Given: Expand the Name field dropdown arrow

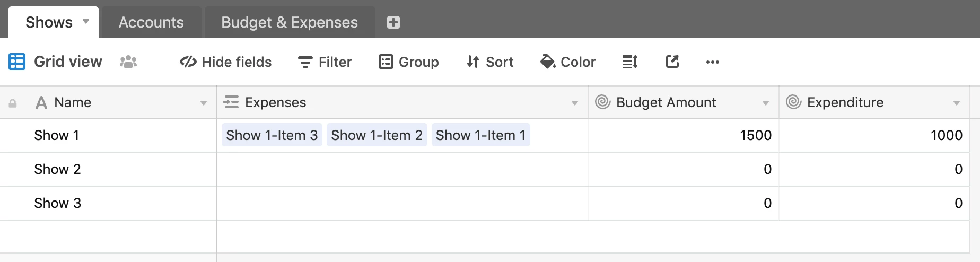Looking at the screenshot, I should click(x=204, y=103).
